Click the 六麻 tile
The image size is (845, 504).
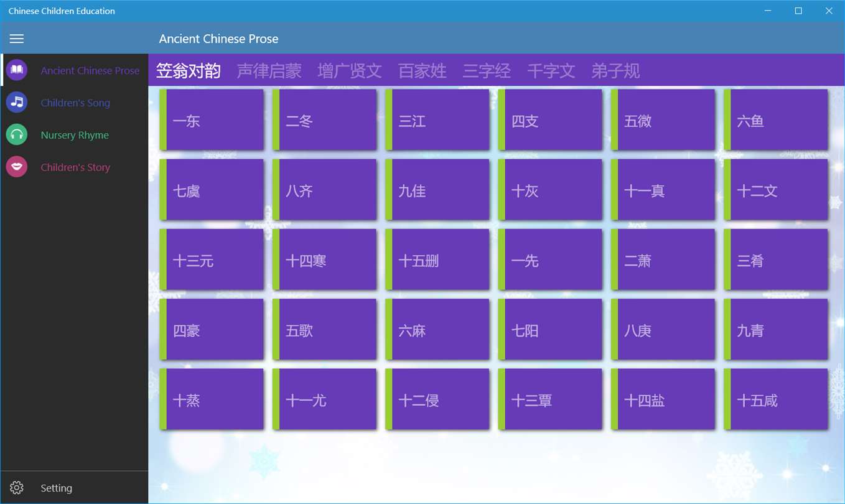pyautogui.click(x=437, y=329)
